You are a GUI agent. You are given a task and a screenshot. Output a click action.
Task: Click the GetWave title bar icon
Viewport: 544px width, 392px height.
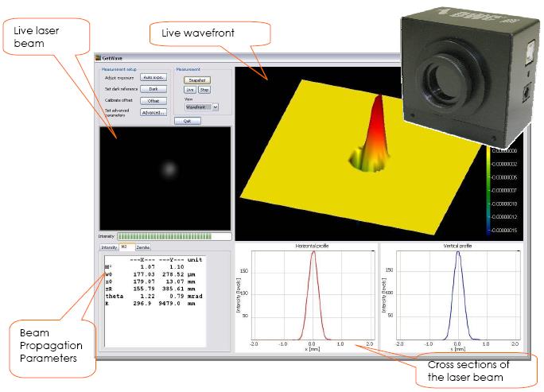[x=98, y=58]
